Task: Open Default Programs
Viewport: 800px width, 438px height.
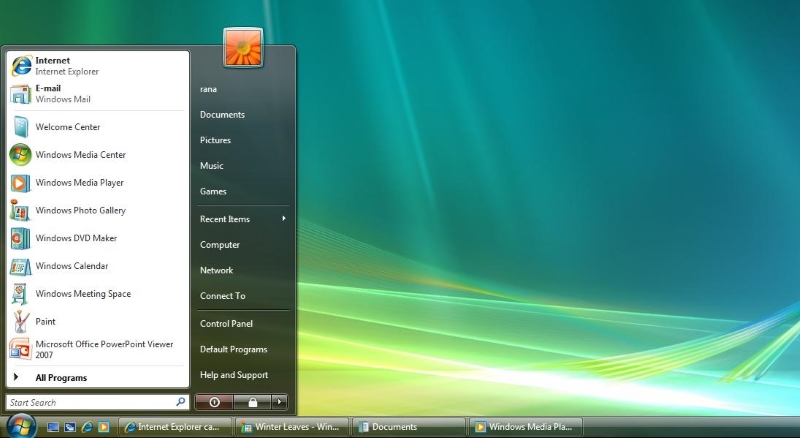Action: [x=234, y=350]
